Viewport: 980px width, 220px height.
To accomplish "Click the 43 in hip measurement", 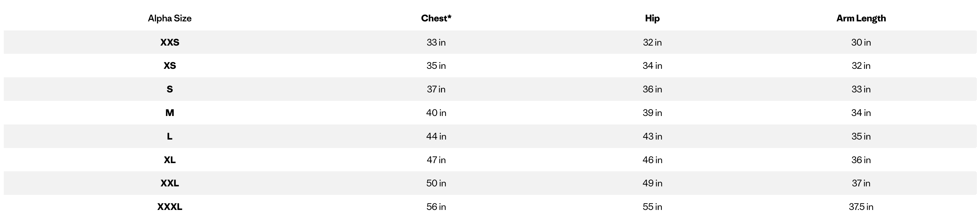I will point(652,136).
